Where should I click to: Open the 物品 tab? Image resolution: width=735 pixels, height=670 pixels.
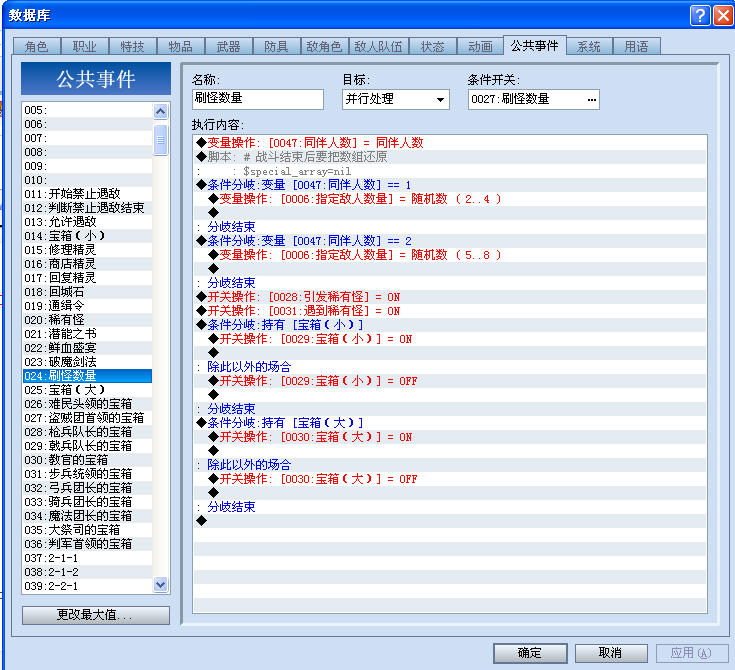click(x=180, y=46)
